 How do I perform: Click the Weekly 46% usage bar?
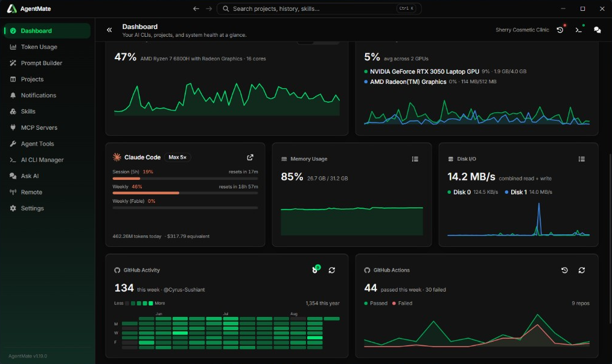coord(185,193)
